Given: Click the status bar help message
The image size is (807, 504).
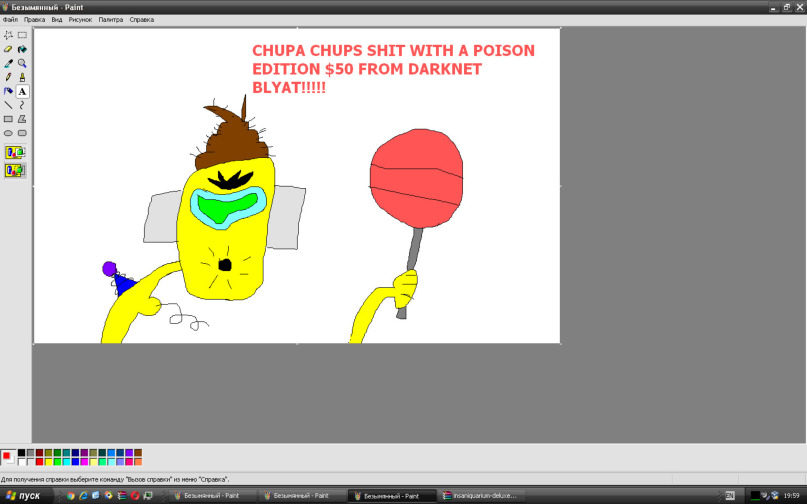Looking at the screenshot, I should pyautogui.click(x=115, y=479).
